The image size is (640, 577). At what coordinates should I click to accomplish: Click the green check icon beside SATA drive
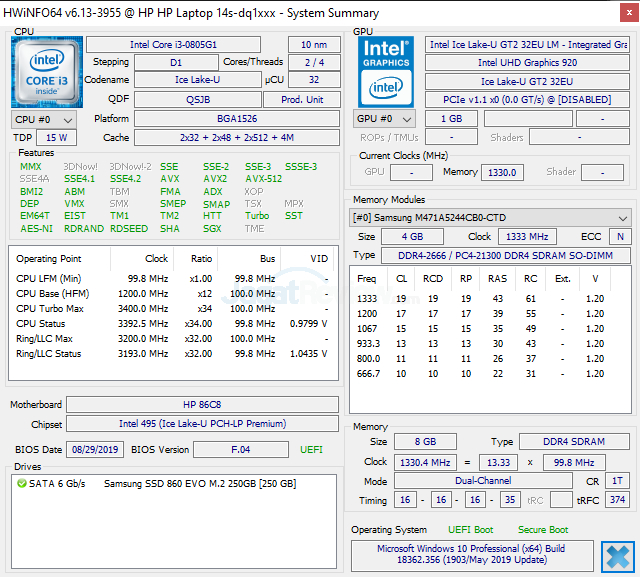click(x=22, y=484)
